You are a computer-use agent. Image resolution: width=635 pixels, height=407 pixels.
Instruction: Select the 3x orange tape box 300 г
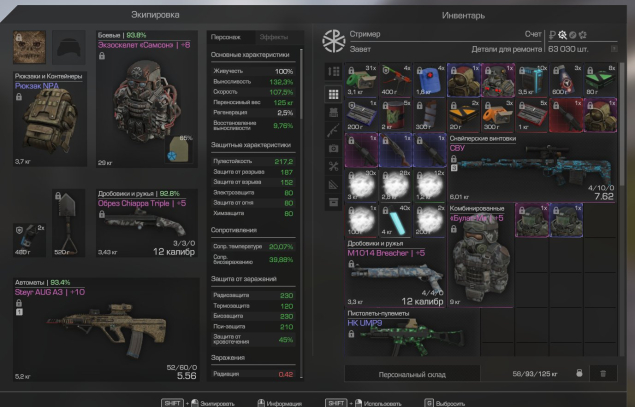click(498, 115)
